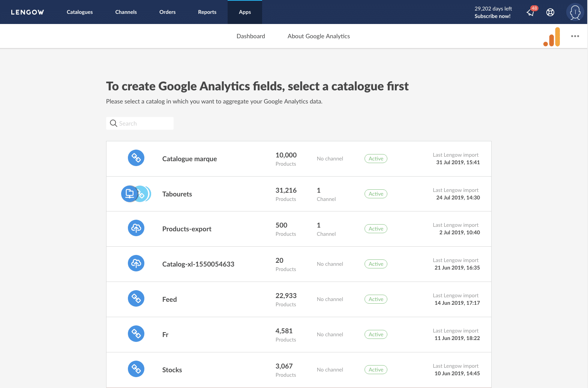Click the Google Analytics logo icon

552,37
